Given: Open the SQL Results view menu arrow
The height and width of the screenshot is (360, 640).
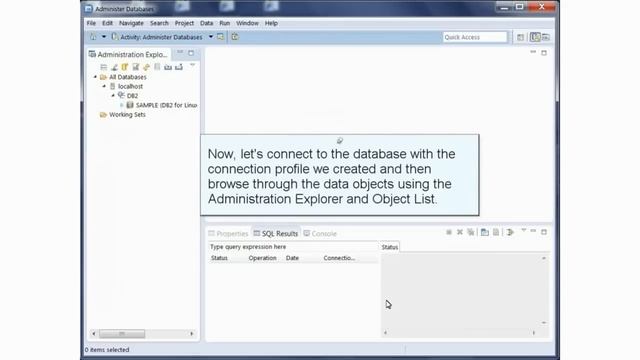Looking at the screenshot, I should tap(524, 231).
